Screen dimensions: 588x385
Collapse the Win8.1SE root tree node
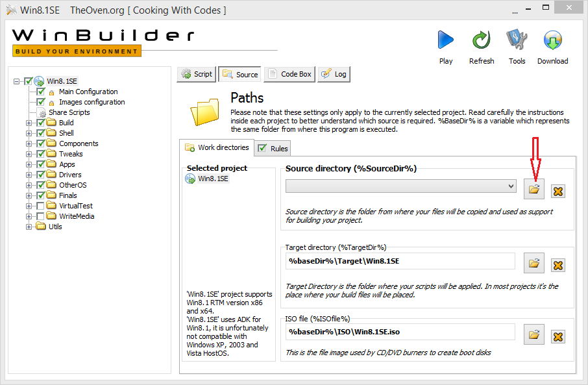click(x=16, y=81)
